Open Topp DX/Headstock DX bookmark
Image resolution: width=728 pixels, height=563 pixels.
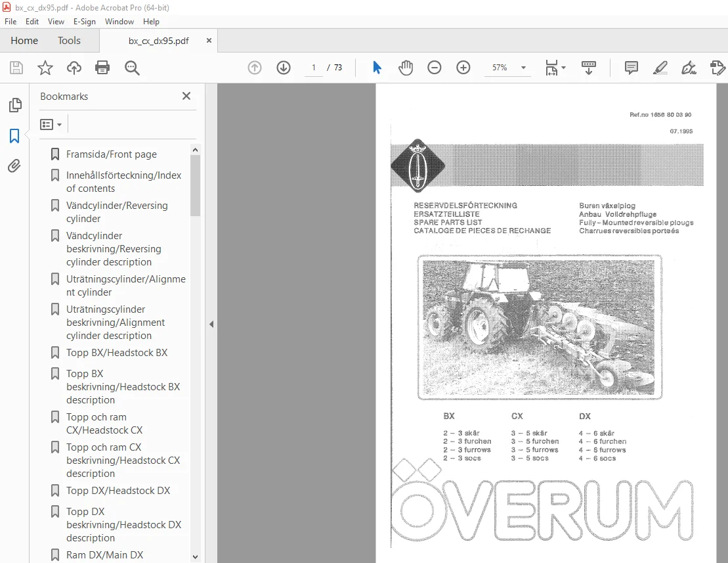click(118, 491)
